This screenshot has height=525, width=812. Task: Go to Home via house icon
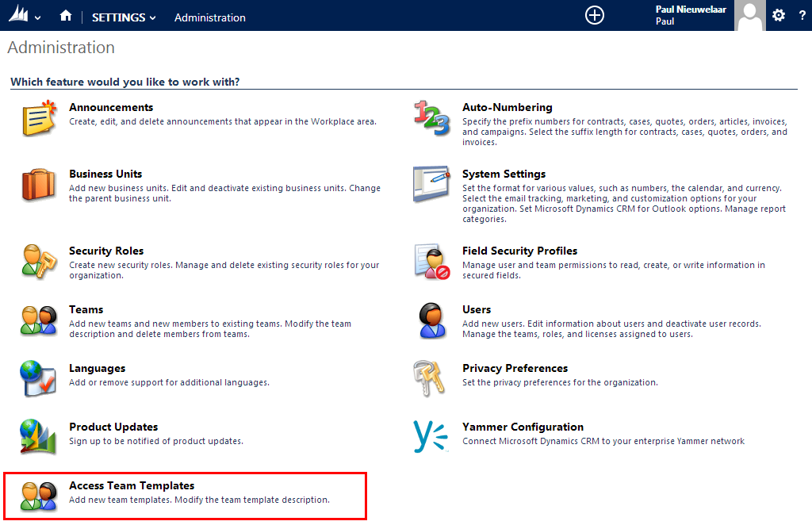coord(66,17)
